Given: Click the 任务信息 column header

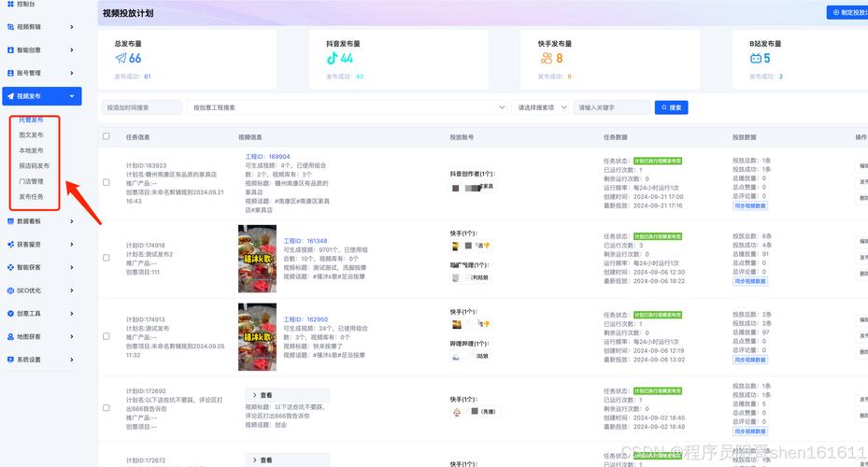Looking at the screenshot, I should (138, 136).
